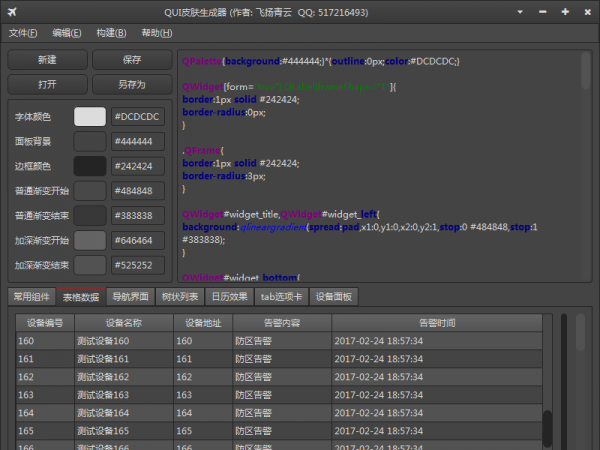Click the 新建 button
The width and height of the screenshot is (600, 450).
[x=47, y=60]
